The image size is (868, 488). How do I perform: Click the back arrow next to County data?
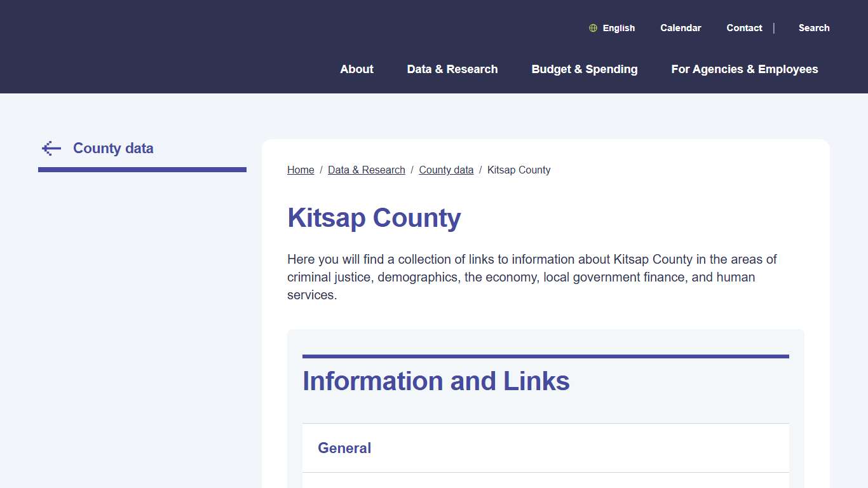(51, 147)
